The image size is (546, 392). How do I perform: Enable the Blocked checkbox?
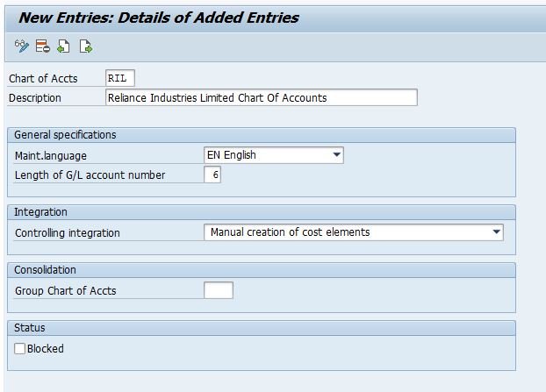[20, 348]
